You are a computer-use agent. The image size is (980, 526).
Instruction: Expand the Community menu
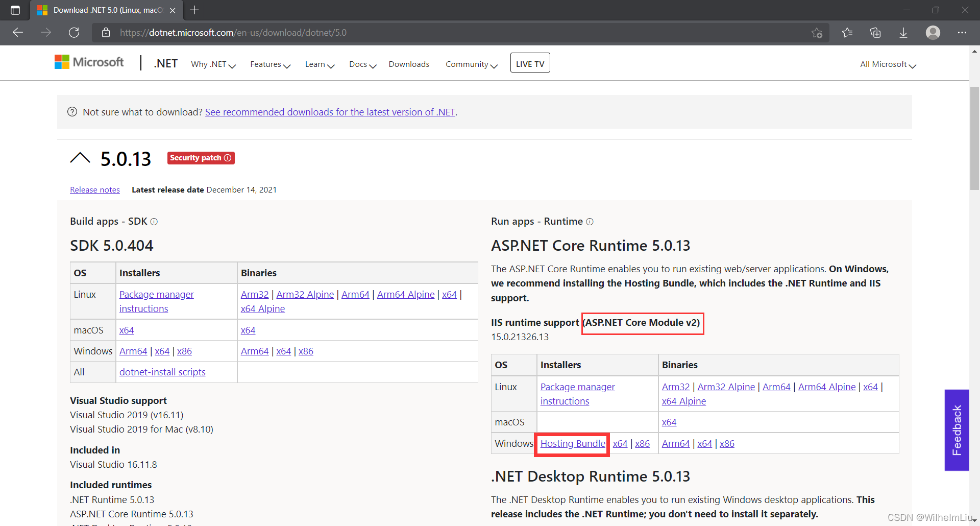pyautogui.click(x=471, y=64)
